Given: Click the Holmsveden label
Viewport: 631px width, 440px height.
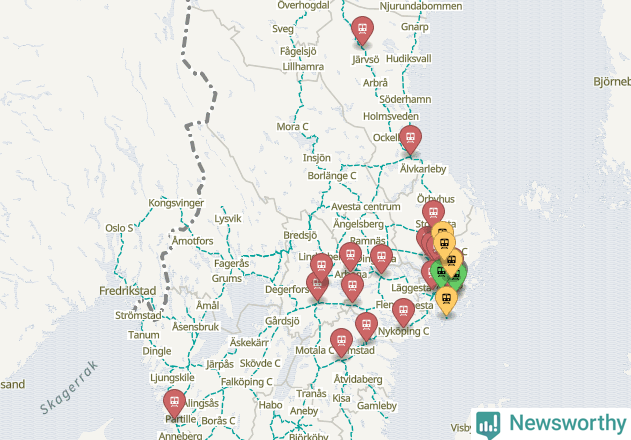Looking at the screenshot, I should click(391, 117).
